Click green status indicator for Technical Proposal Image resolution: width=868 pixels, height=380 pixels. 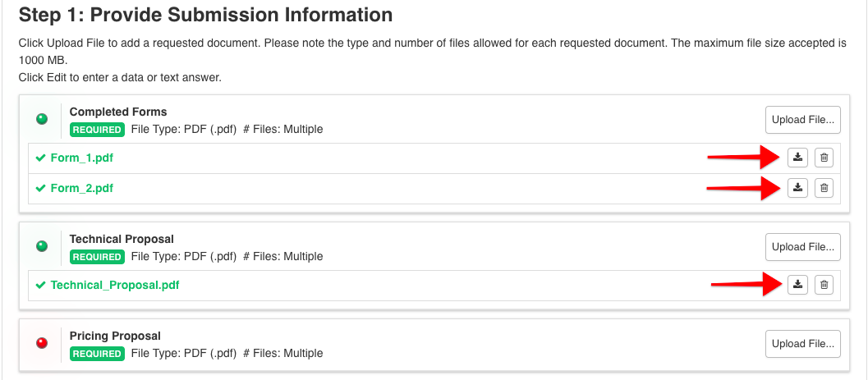42,246
